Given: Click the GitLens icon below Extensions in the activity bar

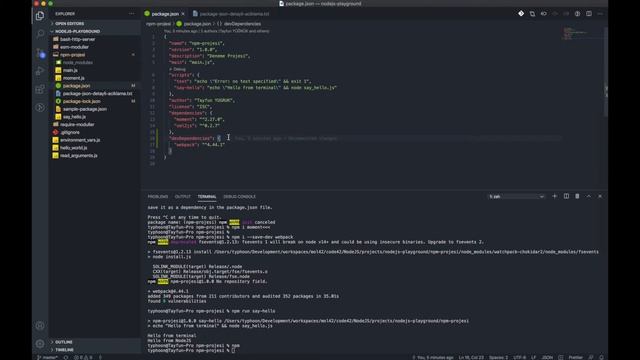Looking at the screenshot, I should click(40, 107).
